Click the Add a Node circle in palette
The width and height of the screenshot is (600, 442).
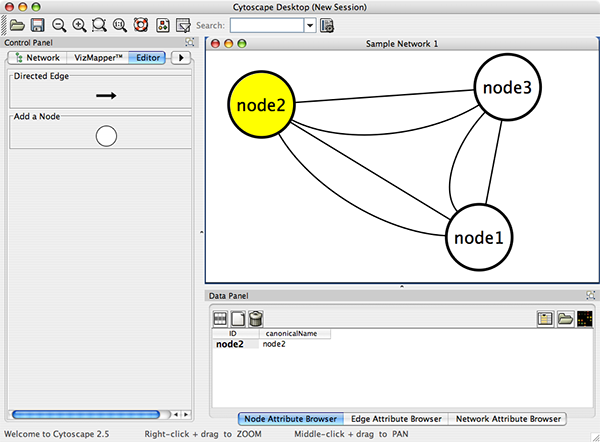pyautogui.click(x=106, y=136)
